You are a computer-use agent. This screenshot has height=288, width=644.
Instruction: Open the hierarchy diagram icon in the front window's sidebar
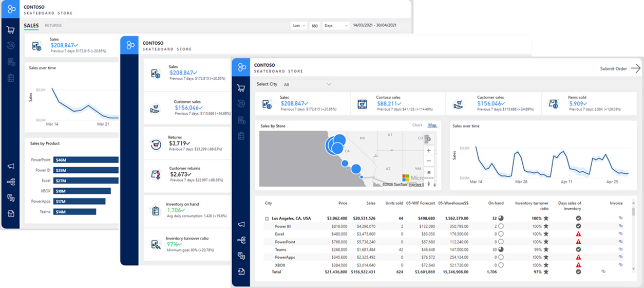point(241,240)
